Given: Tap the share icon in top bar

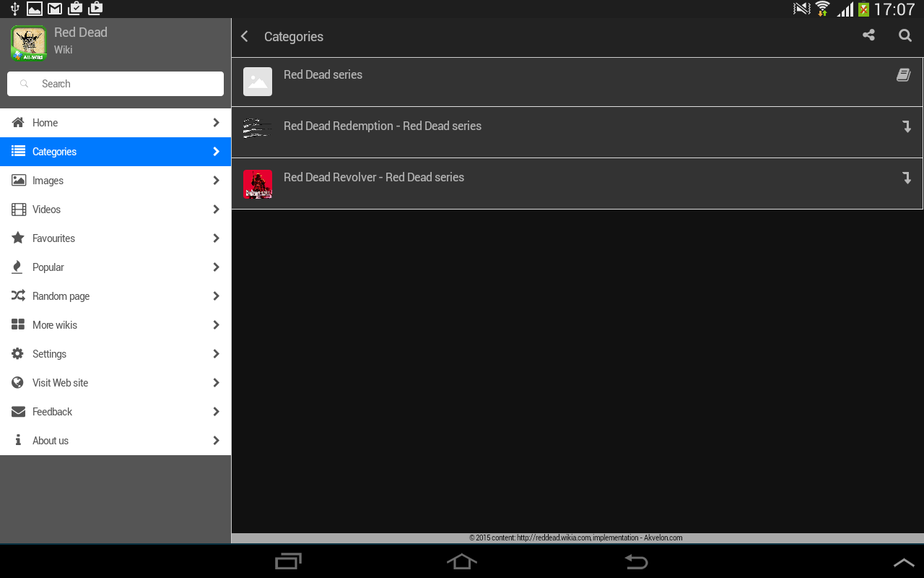Looking at the screenshot, I should (x=868, y=35).
